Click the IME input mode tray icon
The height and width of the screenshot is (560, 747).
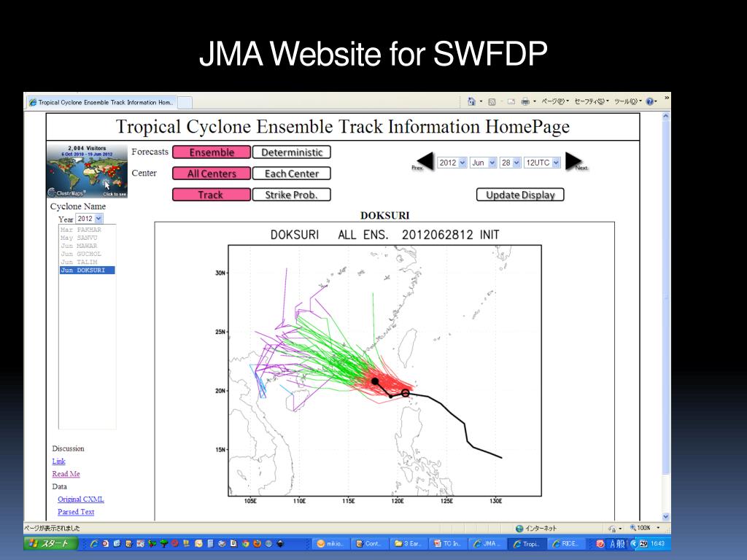[617, 544]
